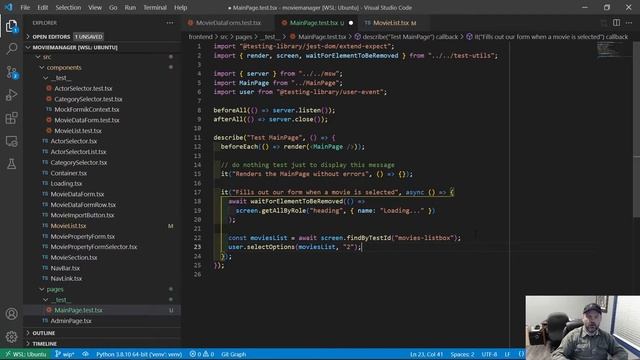Open NavBar.tsx in explorer
The width and height of the screenshot is (640, 360).
pos(65,268)
